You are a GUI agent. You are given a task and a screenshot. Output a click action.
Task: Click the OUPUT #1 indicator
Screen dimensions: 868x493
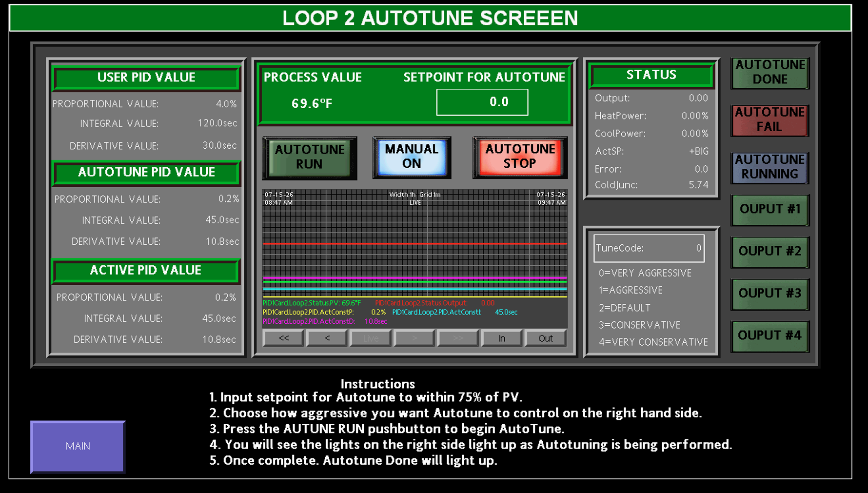[770, 210]
